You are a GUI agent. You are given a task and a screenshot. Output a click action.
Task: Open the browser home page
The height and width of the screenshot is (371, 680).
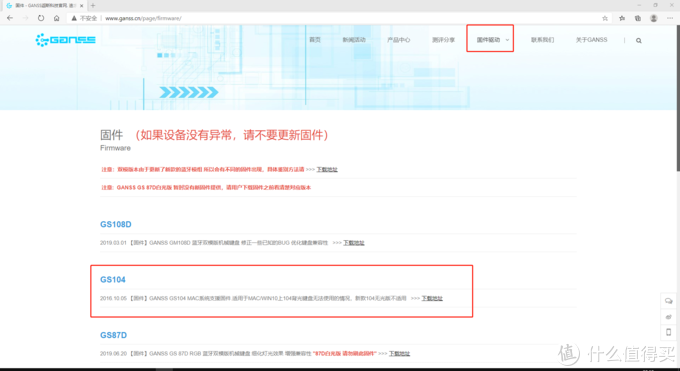pyautogui.click(x=56, y=18)
